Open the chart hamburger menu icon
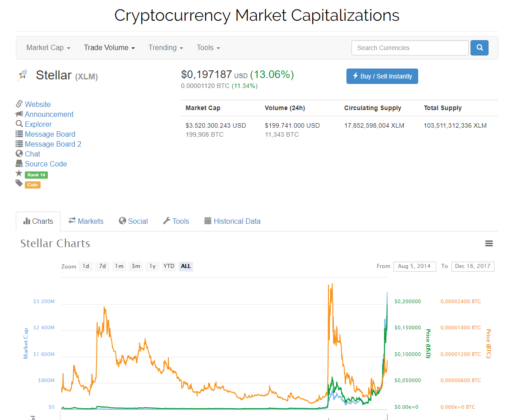 (489, 244)
